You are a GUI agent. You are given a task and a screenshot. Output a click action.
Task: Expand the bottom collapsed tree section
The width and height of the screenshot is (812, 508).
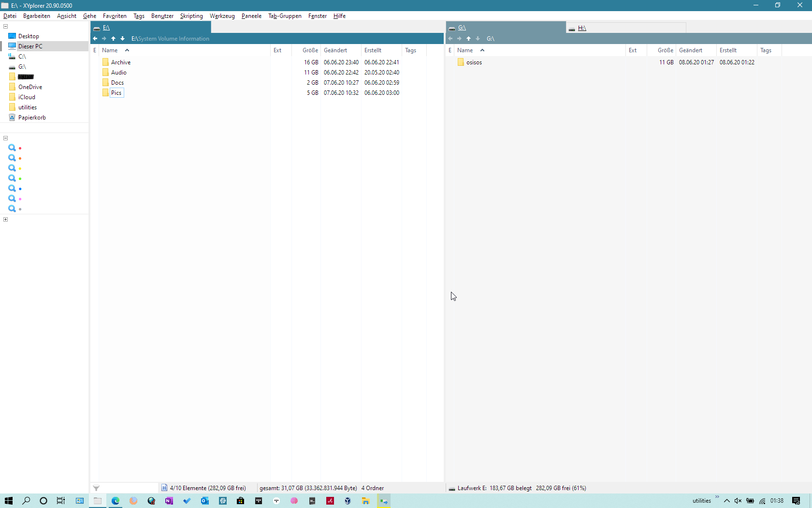tap(6, 220)
